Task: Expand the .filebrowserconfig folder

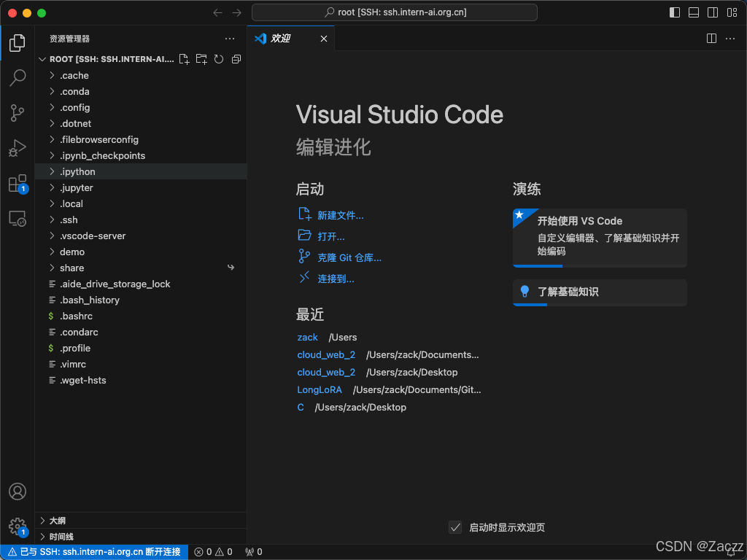Action: [x=141, y=139]
